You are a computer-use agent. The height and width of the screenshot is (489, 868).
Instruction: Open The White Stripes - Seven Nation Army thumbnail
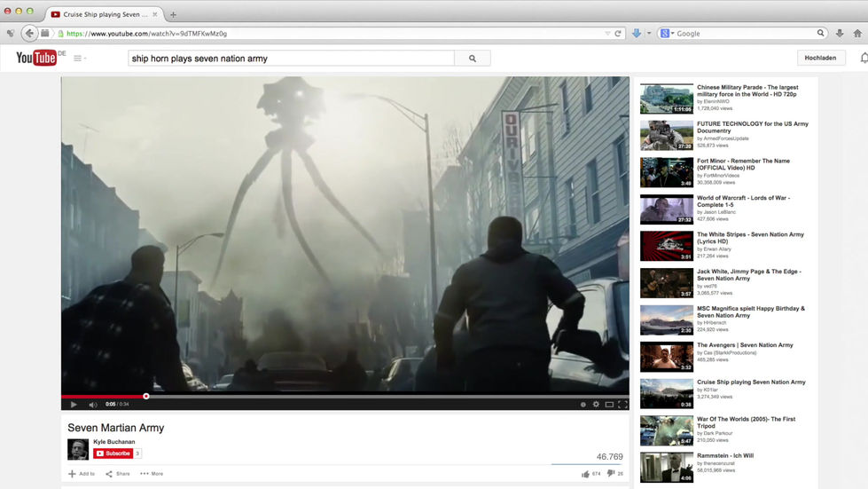[x=667, y=246]
